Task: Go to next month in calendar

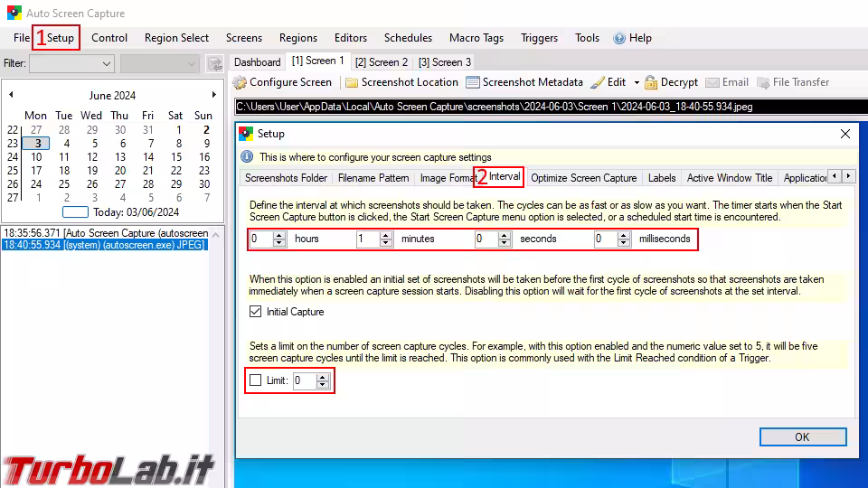Action: (x=213, y=95)
